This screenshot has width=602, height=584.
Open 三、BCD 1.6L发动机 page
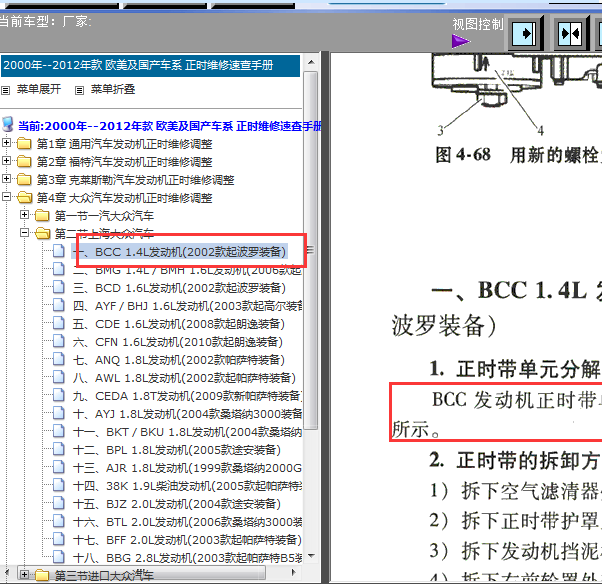[179, 288]
